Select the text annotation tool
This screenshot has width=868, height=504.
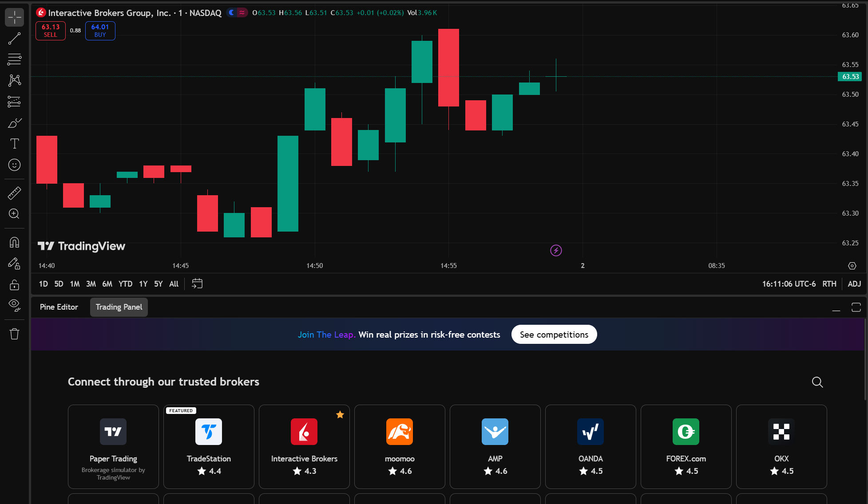tap(14, 144)
